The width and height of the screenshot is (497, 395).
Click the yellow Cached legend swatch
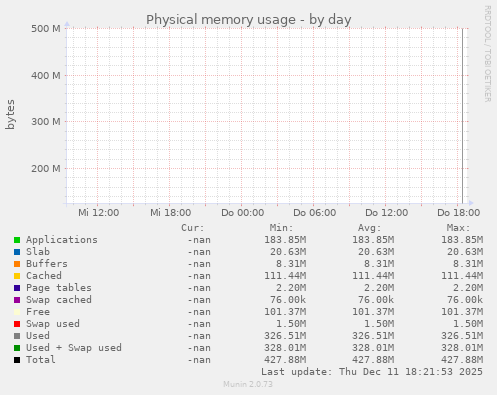click(x=17, y=276)
